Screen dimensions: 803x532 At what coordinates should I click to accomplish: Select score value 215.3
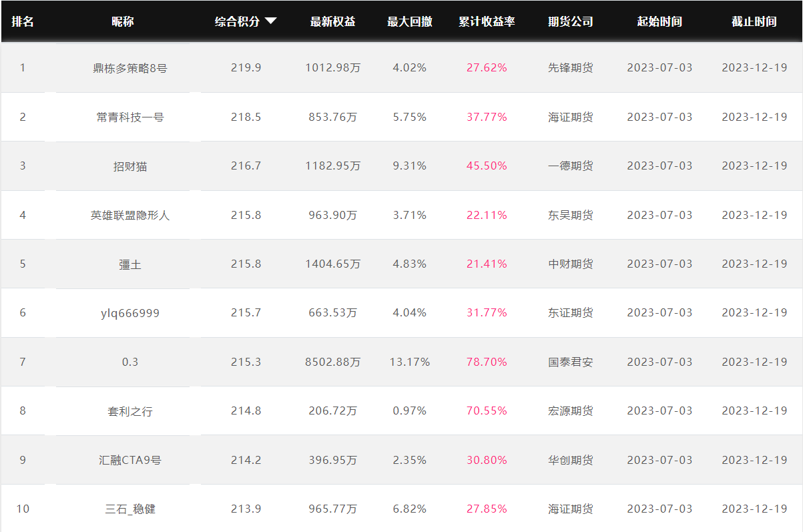(x=246, y=362)
